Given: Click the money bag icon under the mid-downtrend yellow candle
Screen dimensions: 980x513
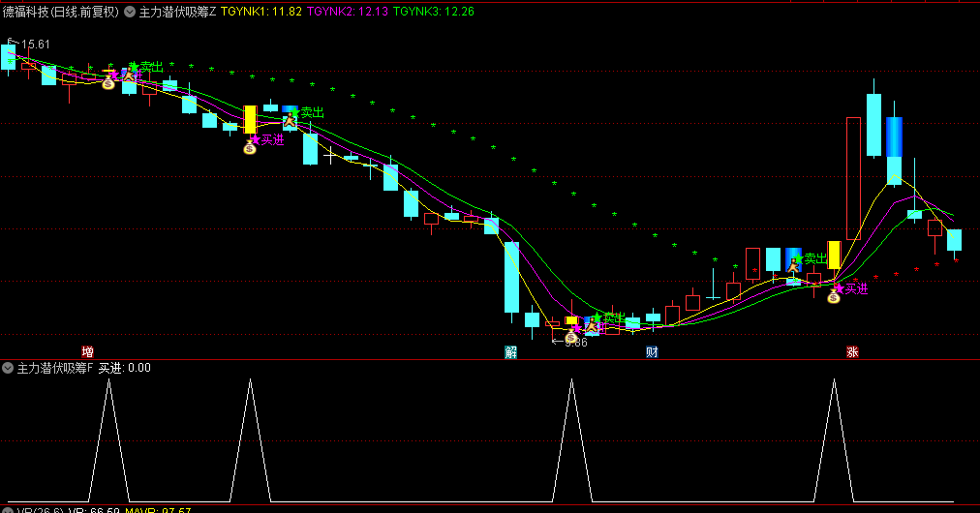Looking at the screenshot, I should [x=250, y=147].
